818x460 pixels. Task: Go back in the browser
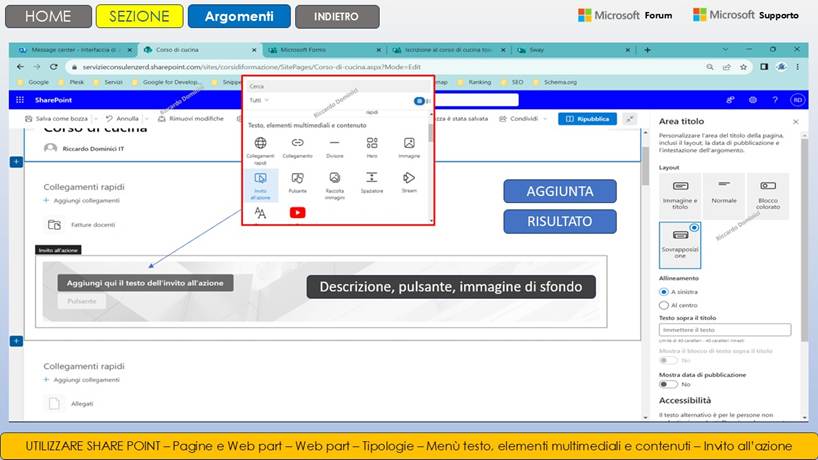20,67
